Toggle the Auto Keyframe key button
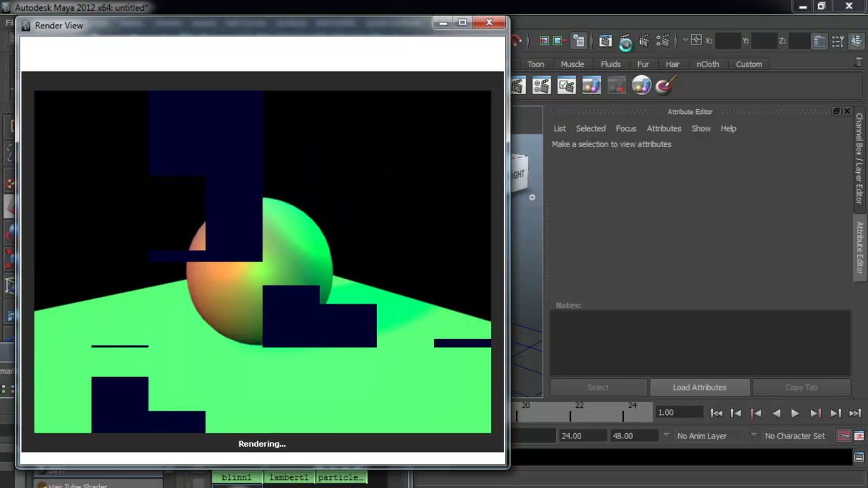 pyautogui.click(x=844, y=436)
